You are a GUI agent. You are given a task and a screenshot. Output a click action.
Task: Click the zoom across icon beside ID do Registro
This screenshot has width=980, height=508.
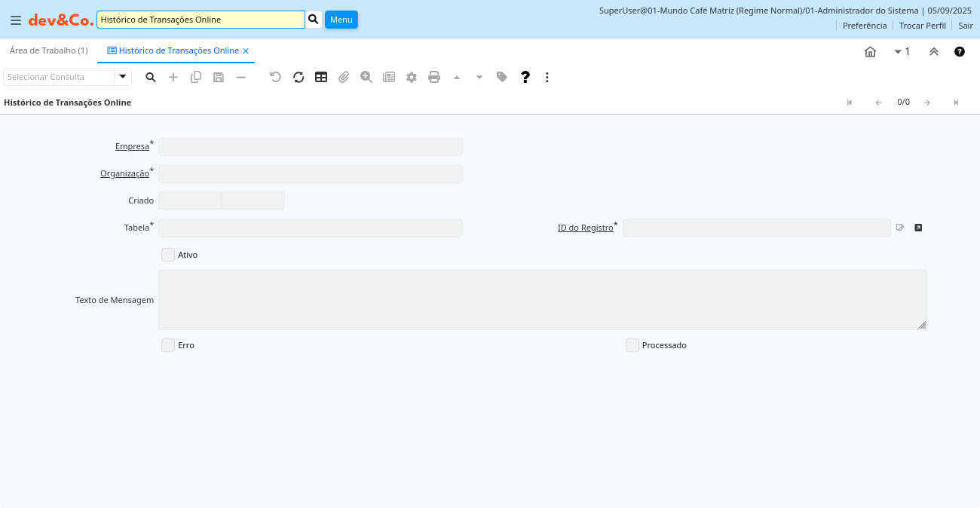click(918, 228)
